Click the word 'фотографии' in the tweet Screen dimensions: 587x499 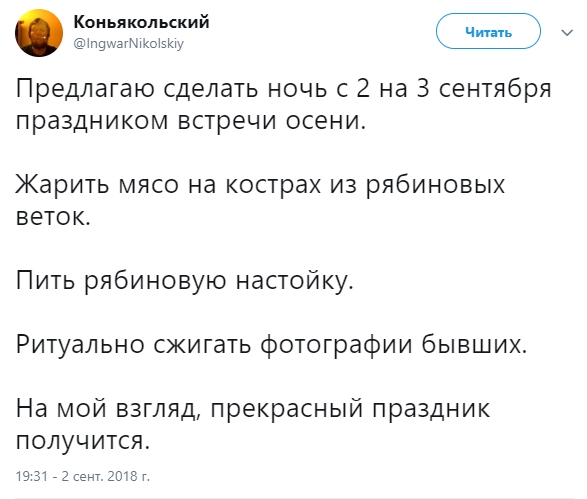click(335, 344)
